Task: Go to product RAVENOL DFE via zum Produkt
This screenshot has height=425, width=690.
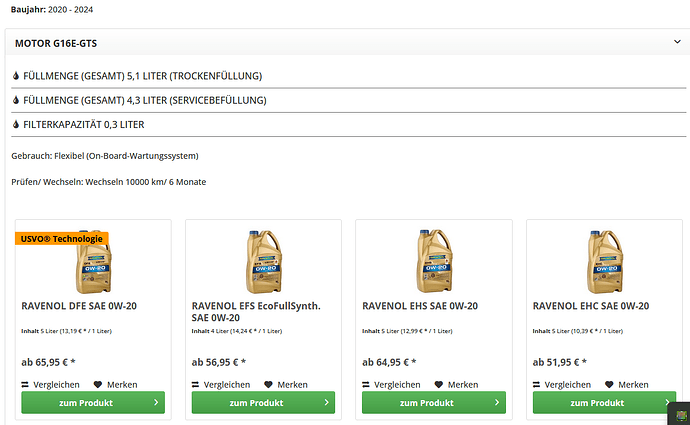Action: tap(93, 403)
